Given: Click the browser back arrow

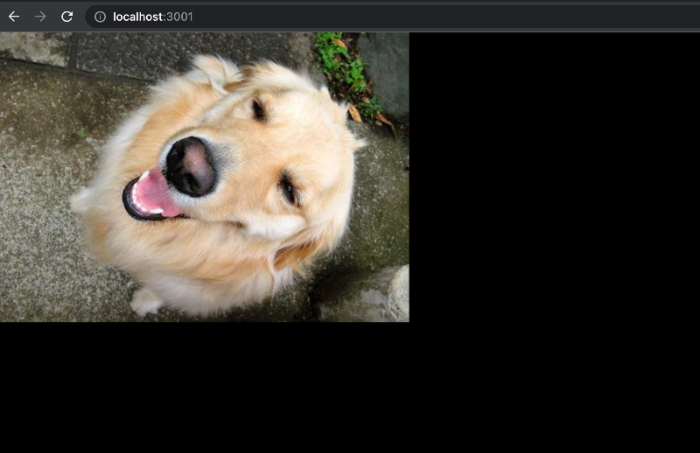Looking at the screenshot, I should 14,17.
